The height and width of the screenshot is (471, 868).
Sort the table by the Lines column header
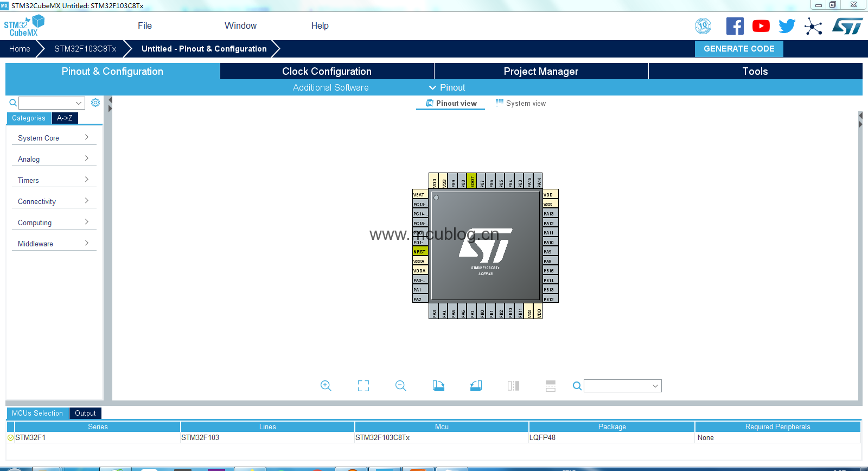pyautogui.click(x=267, y=427)
